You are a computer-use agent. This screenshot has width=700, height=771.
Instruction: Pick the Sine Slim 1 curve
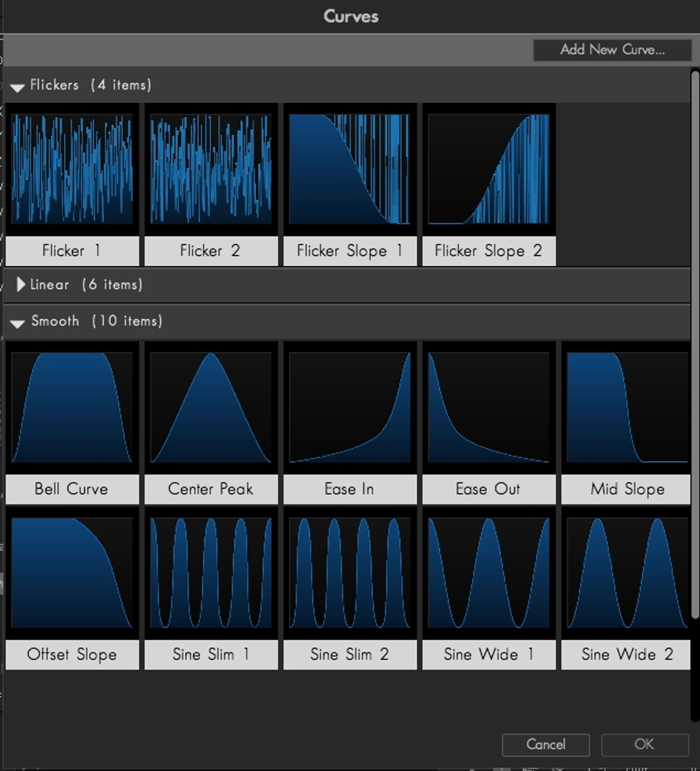tap(211, 573)
